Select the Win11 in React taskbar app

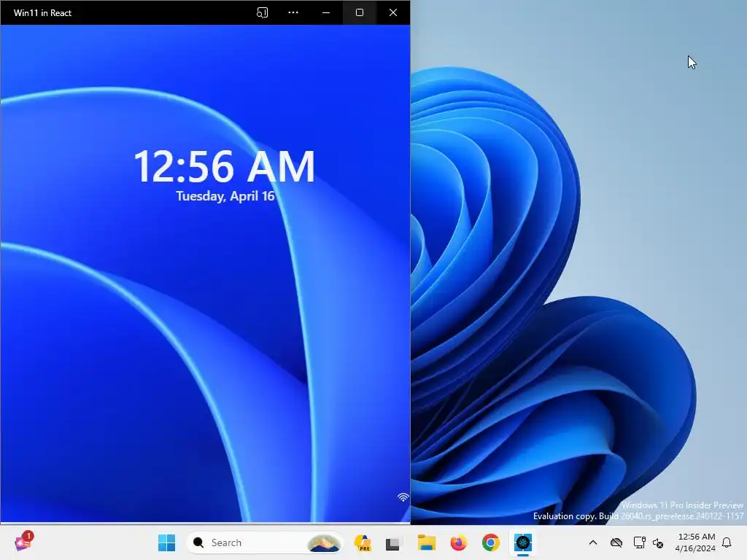tap(522, 542)
